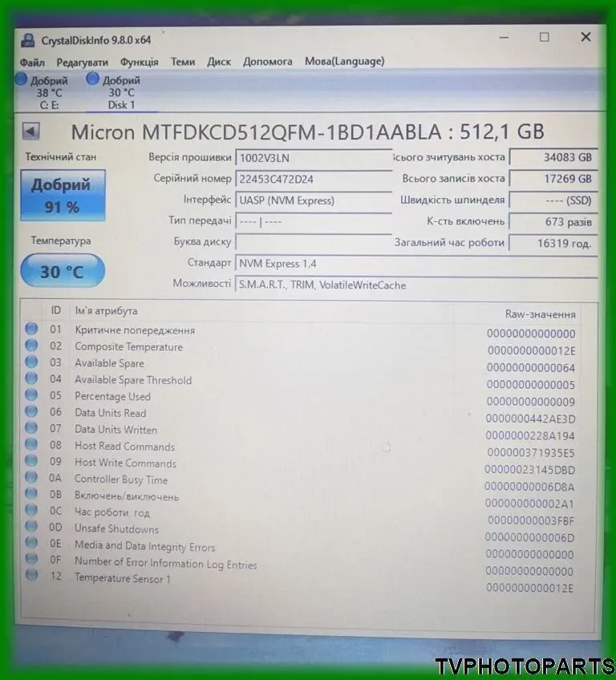Click the status icon for Media and Data Integrity Errors
The image size is (616, 680).
coord(31,542)
